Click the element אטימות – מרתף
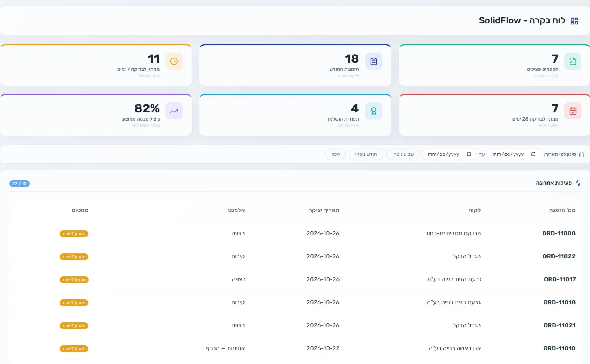The width and height of the screenshot is (590, 364). tap(225, 348)
